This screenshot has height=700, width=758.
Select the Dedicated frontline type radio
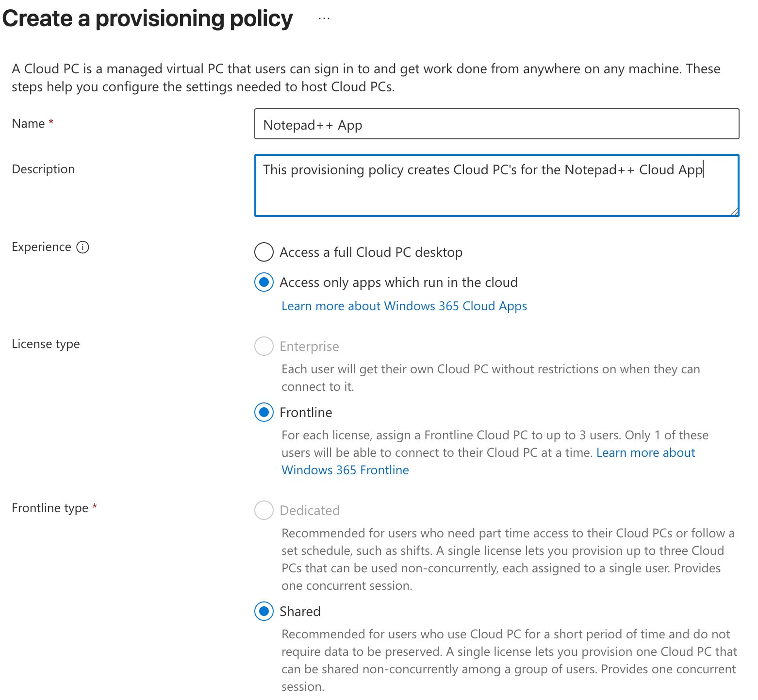click(264, 510)
